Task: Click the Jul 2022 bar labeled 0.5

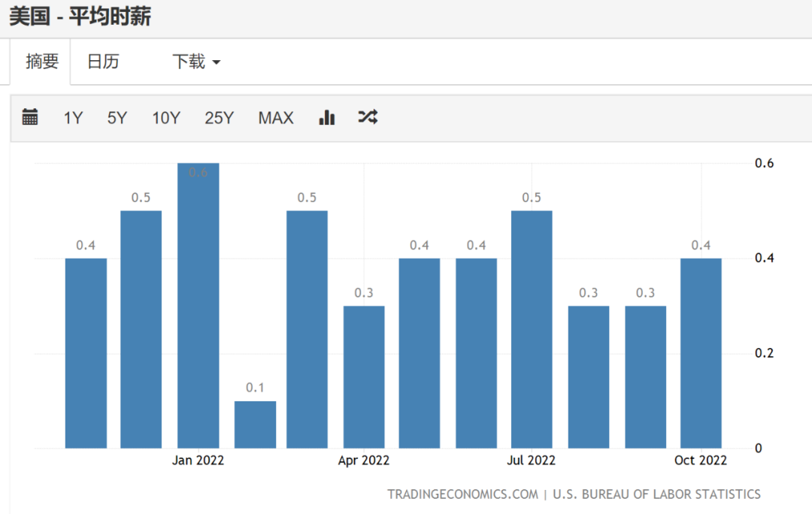Action: pyautogui.click(x=532, y=329)
